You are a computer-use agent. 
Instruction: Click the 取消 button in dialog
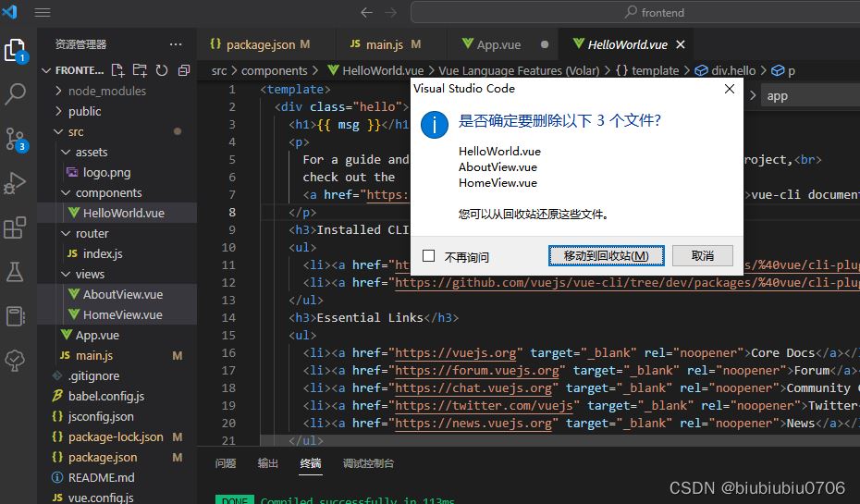click(x=703, y=255)
